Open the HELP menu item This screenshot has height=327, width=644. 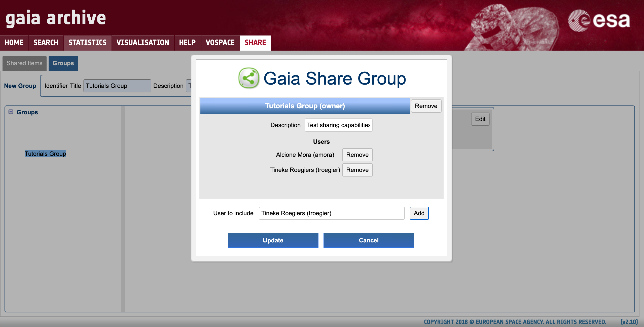pyautogui.click(x=187, y=43)
